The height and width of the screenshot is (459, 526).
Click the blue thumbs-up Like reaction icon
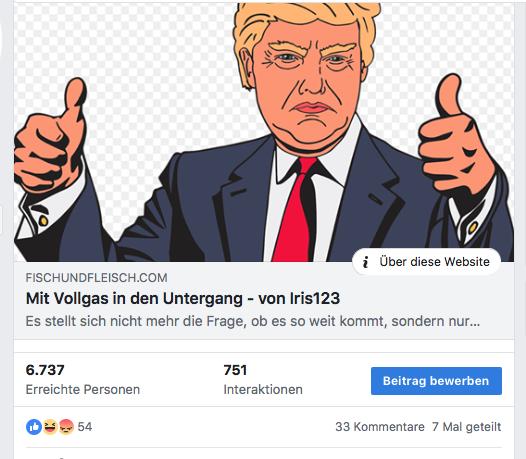[34, 427]
